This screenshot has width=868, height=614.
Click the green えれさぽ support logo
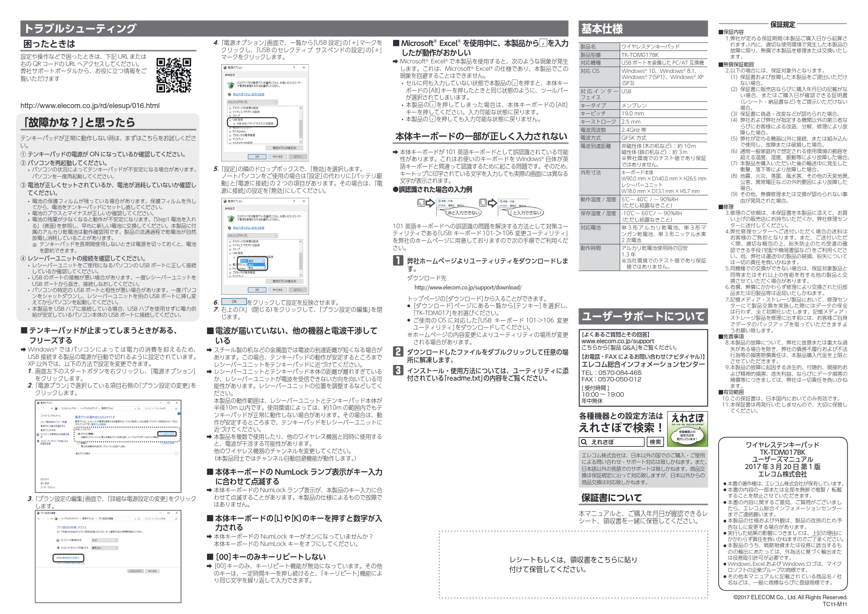(x=687, y=429)
